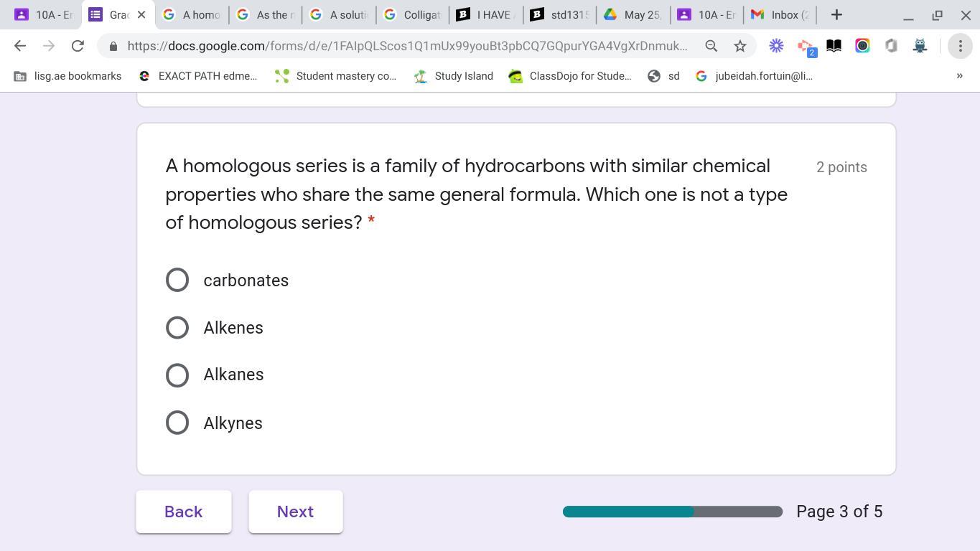
Task: Bookmark this page with the star
Action: [x=740, y=46]
